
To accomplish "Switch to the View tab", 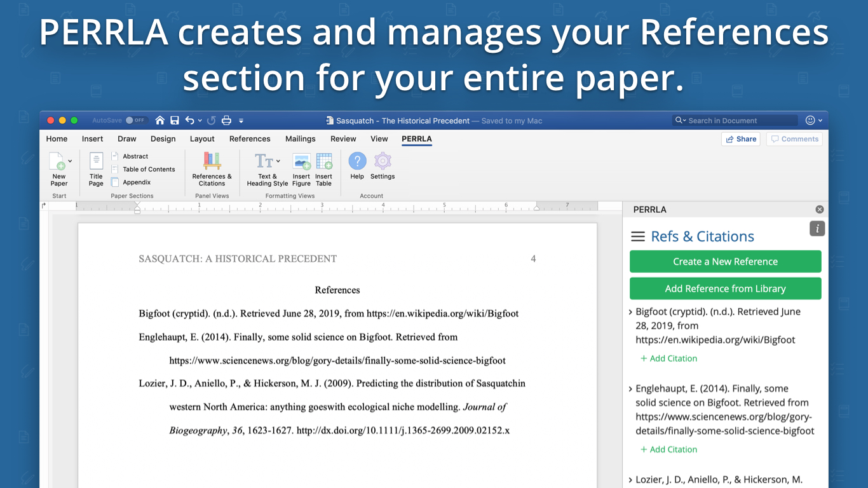I will point(379,139).
